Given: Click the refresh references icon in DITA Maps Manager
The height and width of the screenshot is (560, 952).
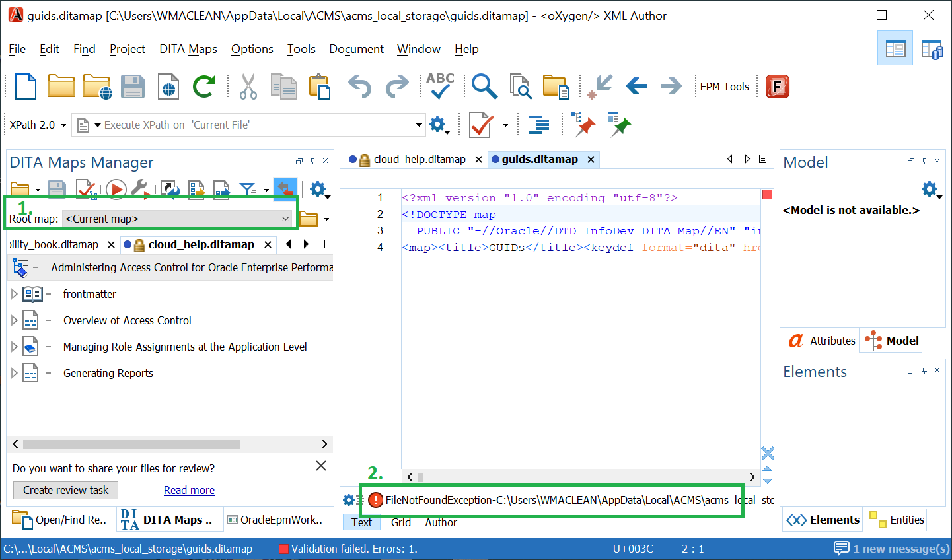Looking at the screenshot, I should point(170,190).
